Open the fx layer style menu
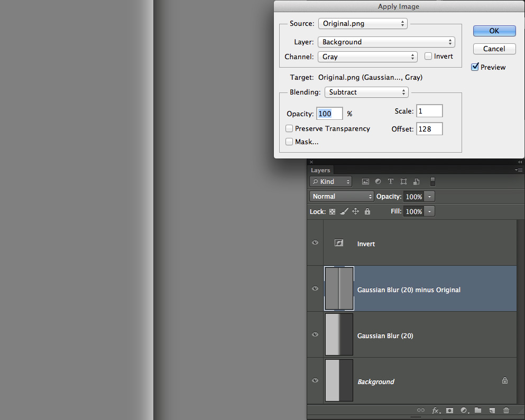 [x=436, y=410]
